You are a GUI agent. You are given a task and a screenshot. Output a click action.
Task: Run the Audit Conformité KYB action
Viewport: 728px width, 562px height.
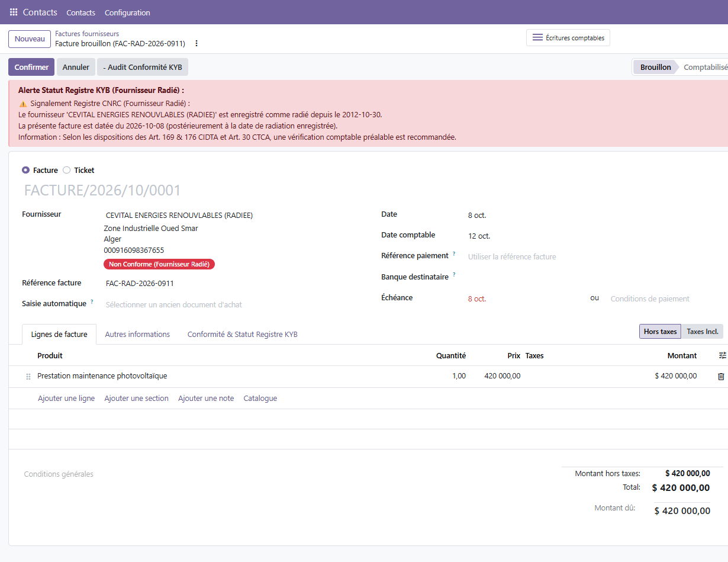click(x=143, y=67)
